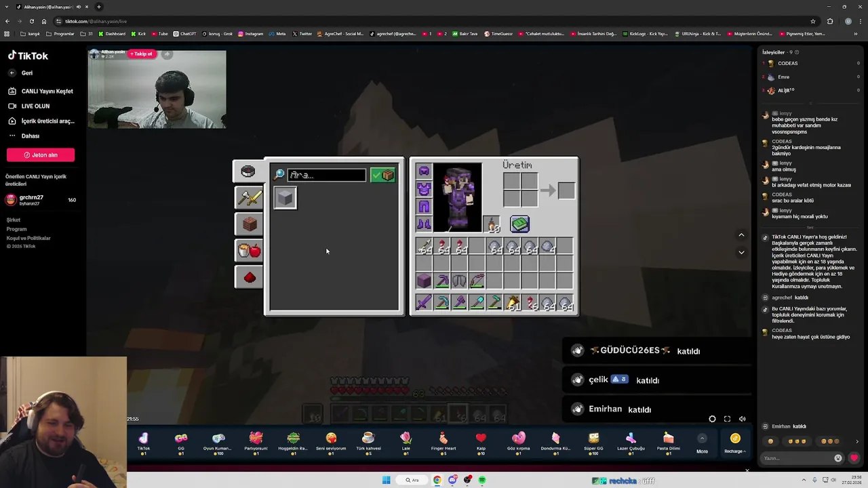The image size is (868, 488).
Task: Send the Göz kırpma gift
Action: tap(519, 443)
